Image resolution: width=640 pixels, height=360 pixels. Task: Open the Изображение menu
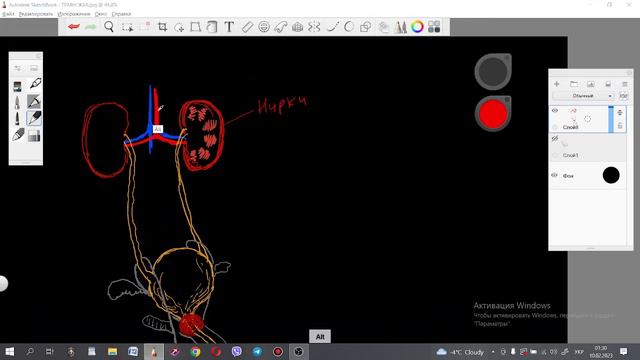[74, 14]
